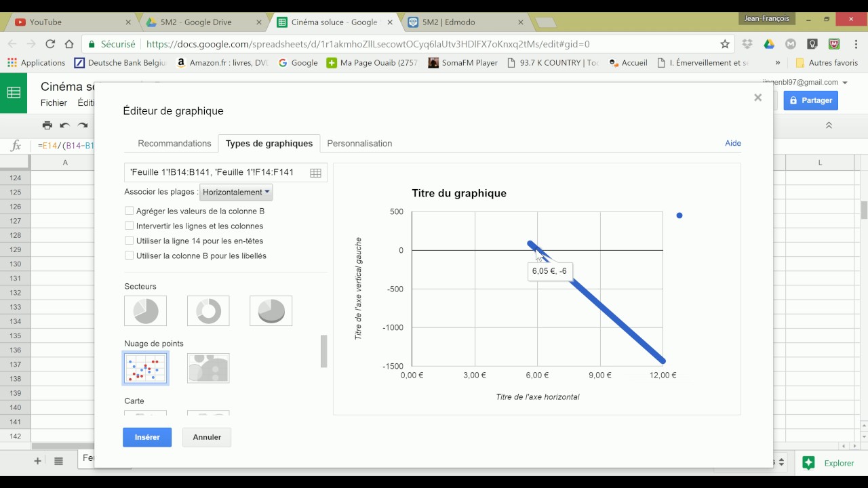868x488 pixels.
Task: Open the 93.7 K COUNTRY bookmark
Action: pyautogui.click(x=553, y=62)
